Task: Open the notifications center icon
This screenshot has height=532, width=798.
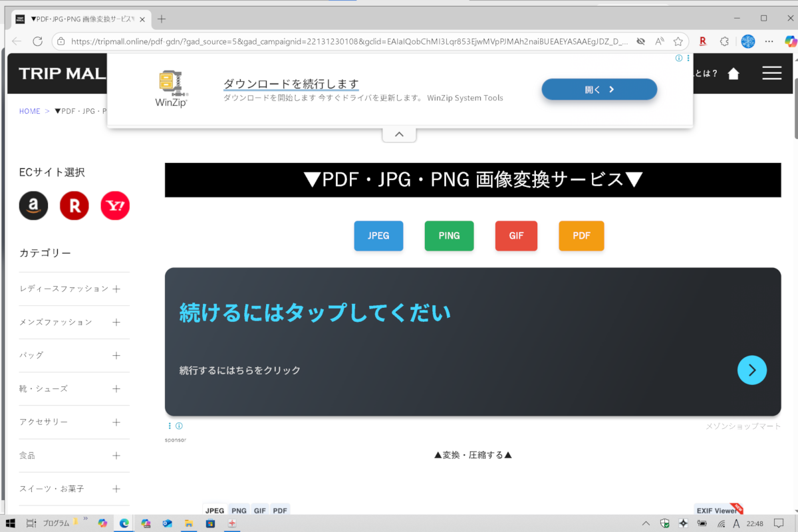Action: (779, 523)
